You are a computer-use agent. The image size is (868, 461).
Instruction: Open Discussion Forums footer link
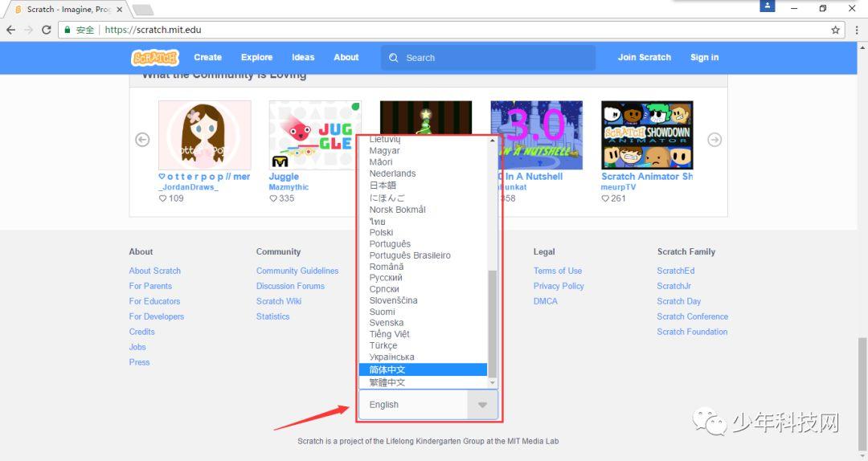click(291, 286)
